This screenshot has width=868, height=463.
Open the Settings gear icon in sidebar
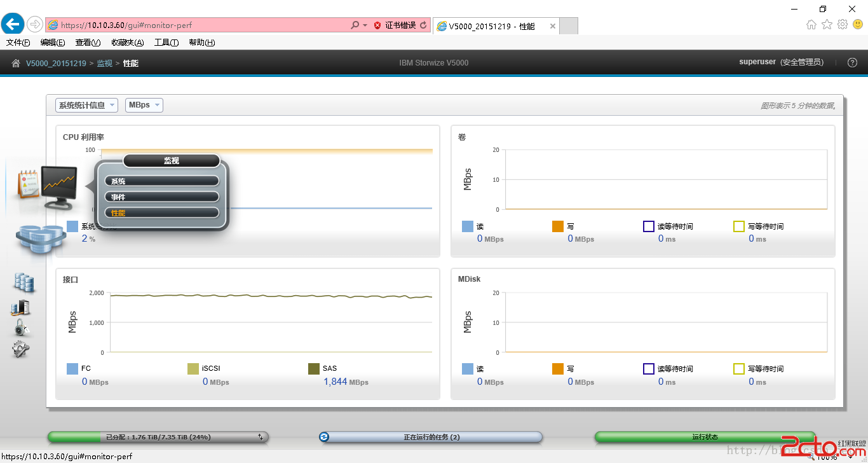pos(21,349)
